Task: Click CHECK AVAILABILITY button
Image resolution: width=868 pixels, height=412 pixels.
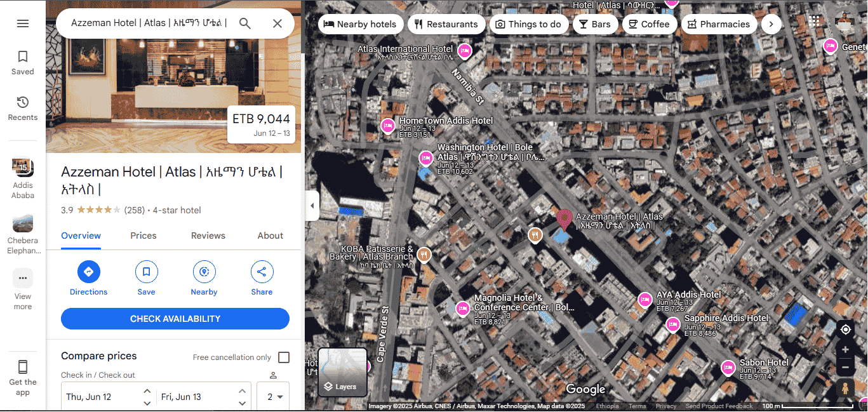Action: click(x=175, y=319)
